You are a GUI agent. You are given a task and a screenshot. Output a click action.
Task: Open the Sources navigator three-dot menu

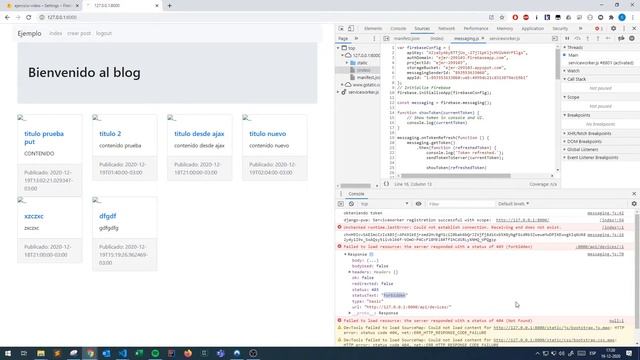coord(374,38)
